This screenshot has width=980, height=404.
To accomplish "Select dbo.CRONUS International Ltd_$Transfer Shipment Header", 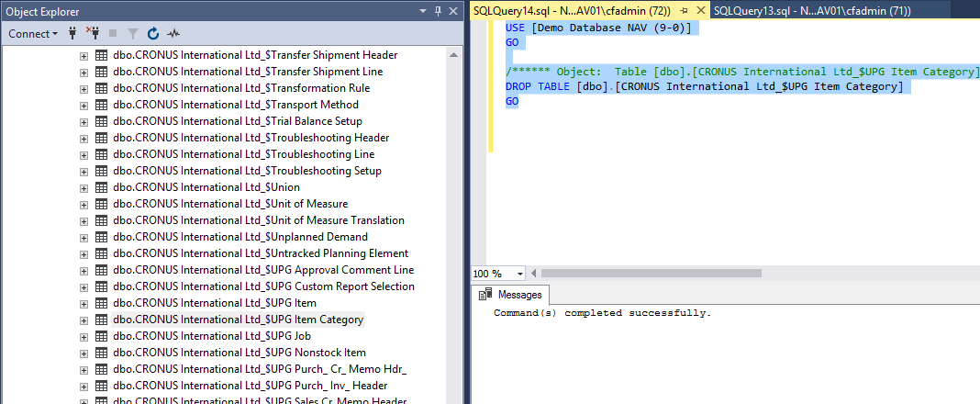I will [255, 55].
